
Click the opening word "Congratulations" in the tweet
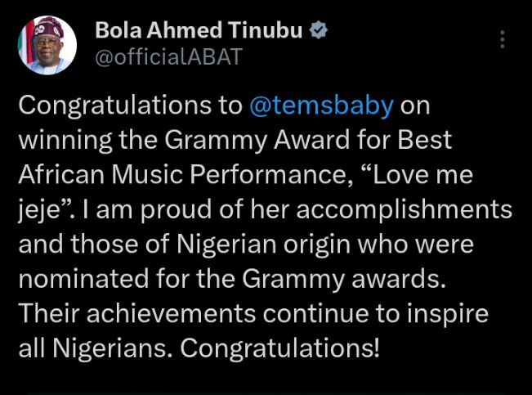coord(114,106)
